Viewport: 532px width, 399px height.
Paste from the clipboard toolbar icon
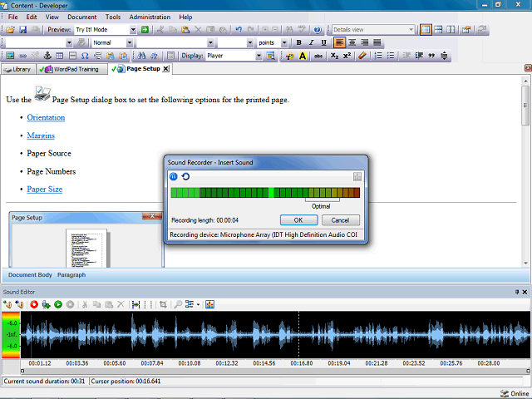tap(185, 30)
